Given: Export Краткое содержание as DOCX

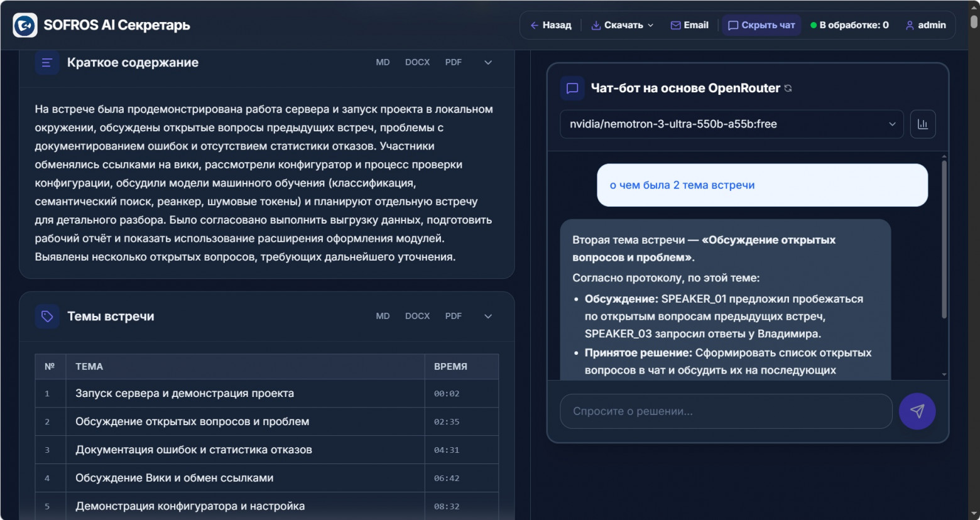Looking at the screenshot, I should pyautogui.click(x=417, y=62).
